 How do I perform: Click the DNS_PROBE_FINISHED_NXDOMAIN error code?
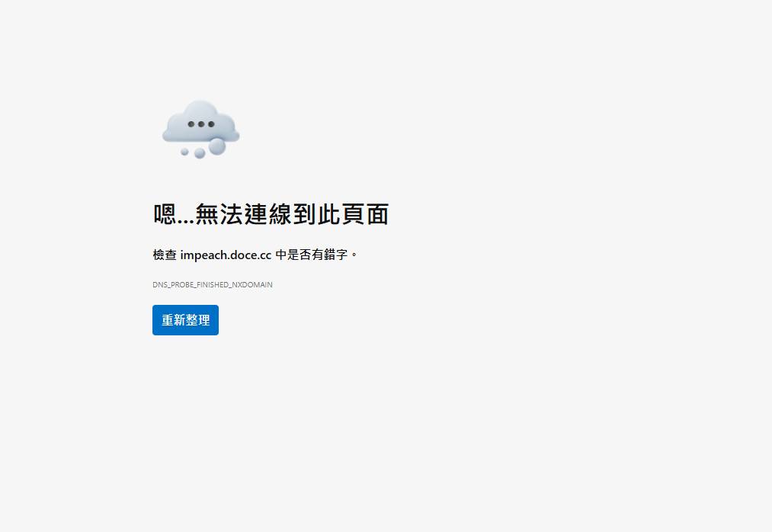[x=212, y=285]
